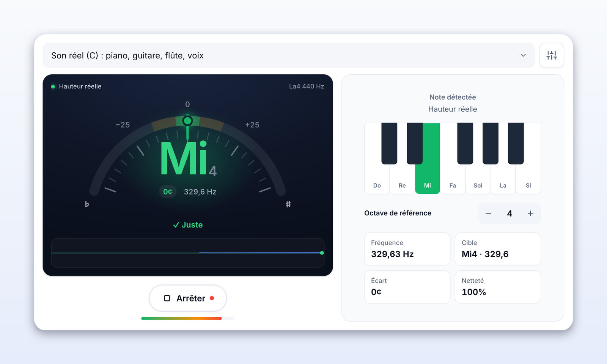
Task: Click the 'Note détectée' heading
Action: pos(453,97)
